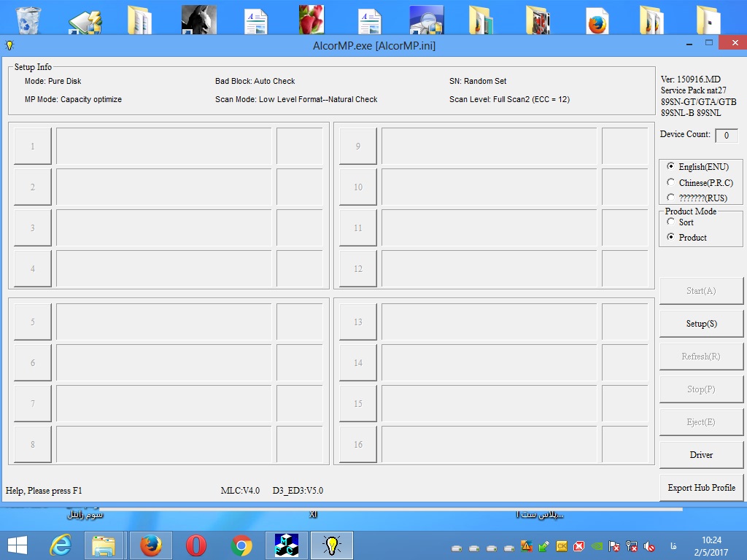Open the Recycle Bin on the desktop

pos(28,20)
